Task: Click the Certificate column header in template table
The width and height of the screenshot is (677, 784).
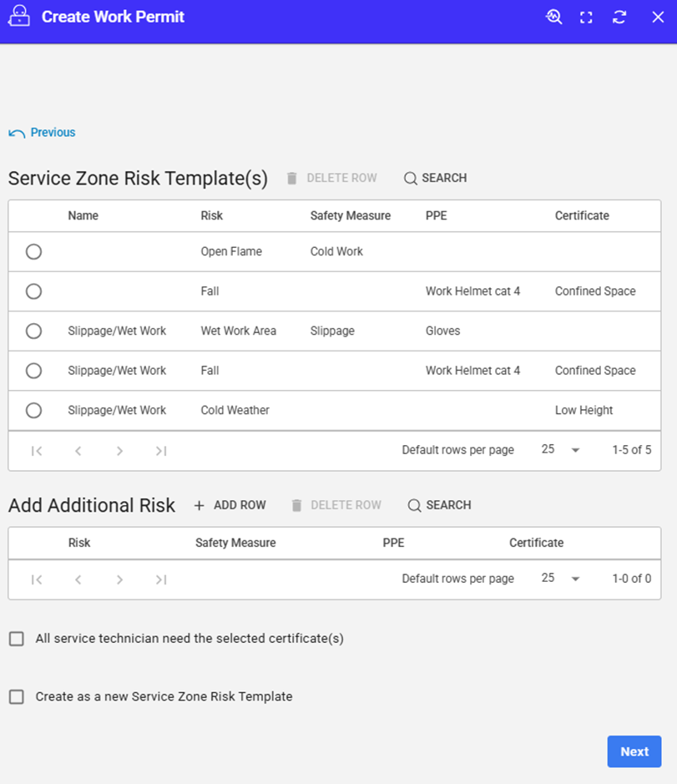Action: [582, 215]
